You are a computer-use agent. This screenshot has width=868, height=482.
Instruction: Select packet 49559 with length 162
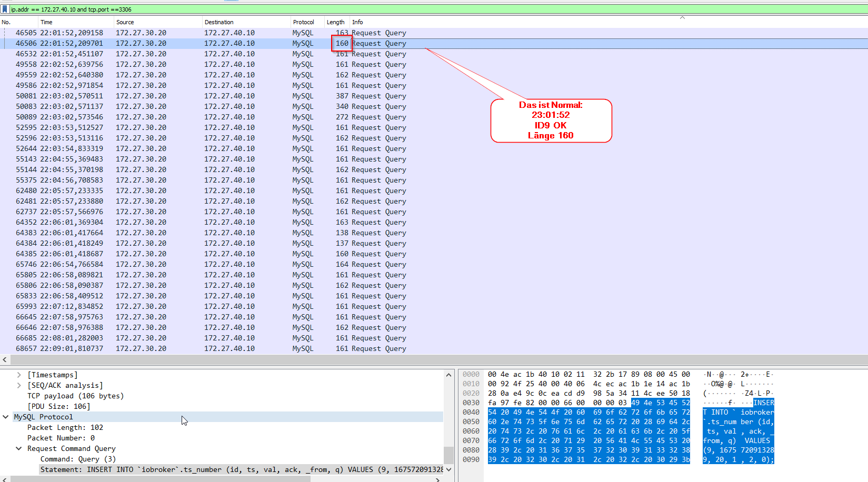coord(434,75)
